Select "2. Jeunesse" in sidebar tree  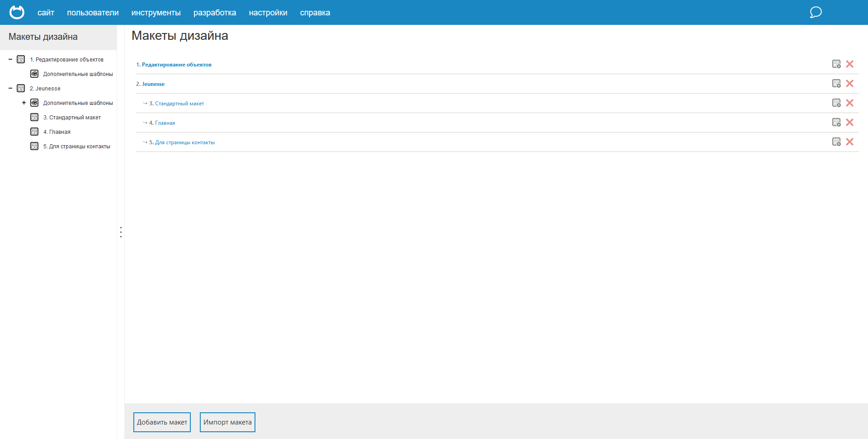45,89
